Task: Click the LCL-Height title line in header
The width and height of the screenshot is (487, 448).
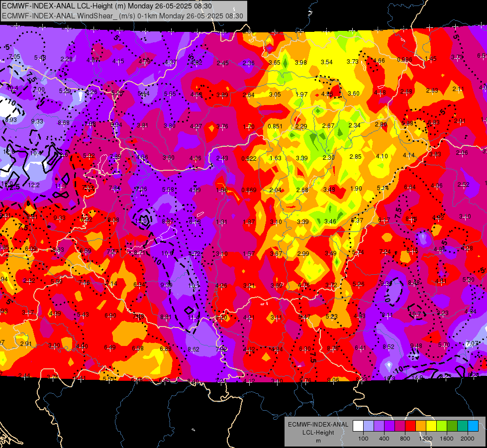Action: (x=107, y=6)
